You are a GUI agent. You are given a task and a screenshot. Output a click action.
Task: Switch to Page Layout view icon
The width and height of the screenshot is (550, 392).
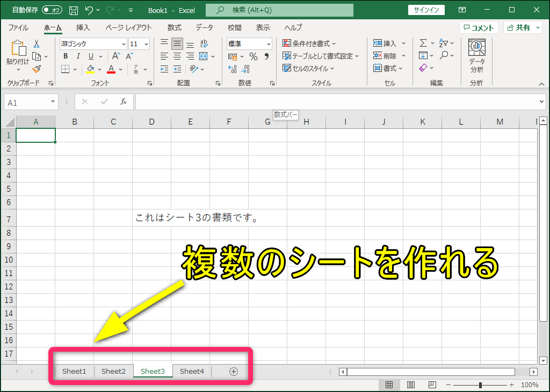point(411,384)
